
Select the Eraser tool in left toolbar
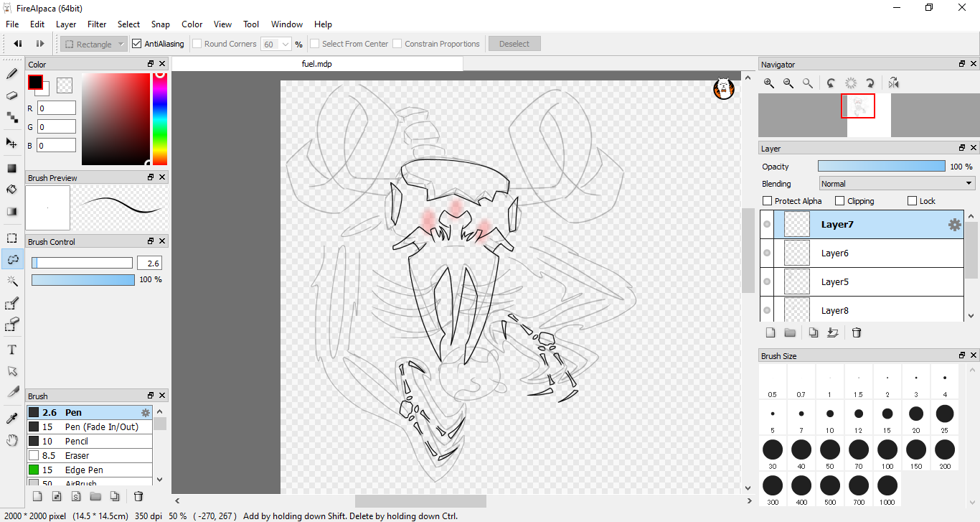11,95
